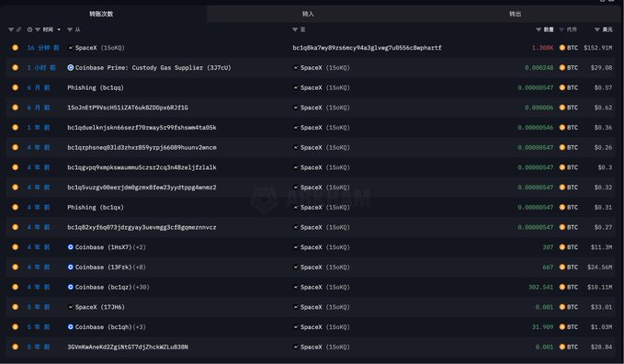
Task: Switch to the 转账次数 tab
Action: pyautogui.click(x=101, y=14)
